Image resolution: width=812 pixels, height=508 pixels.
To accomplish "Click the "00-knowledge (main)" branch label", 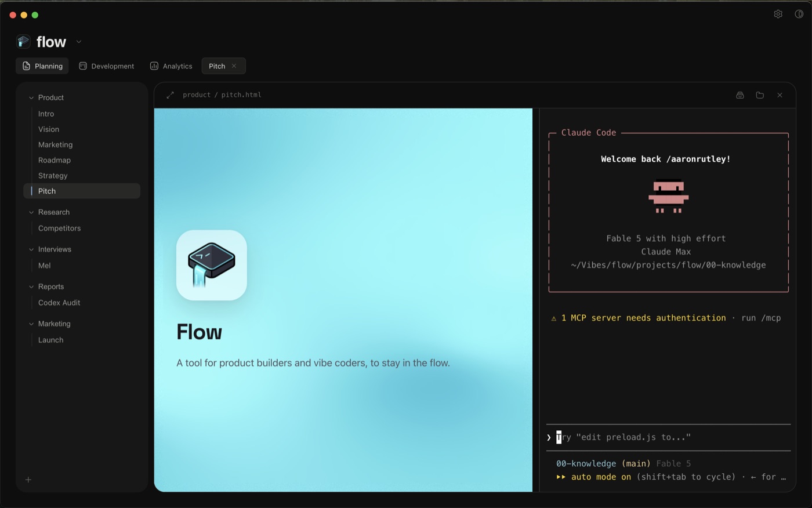I will pyautogui.click(x=603, y=463).
